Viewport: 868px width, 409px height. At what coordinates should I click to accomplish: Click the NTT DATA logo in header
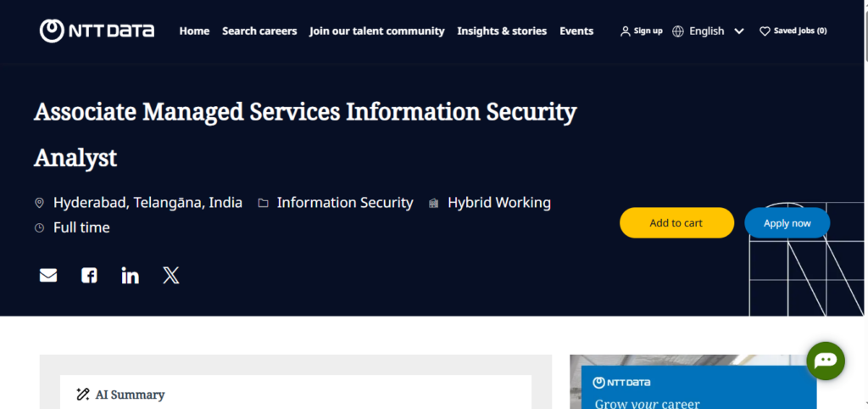[x=97, y=31]
